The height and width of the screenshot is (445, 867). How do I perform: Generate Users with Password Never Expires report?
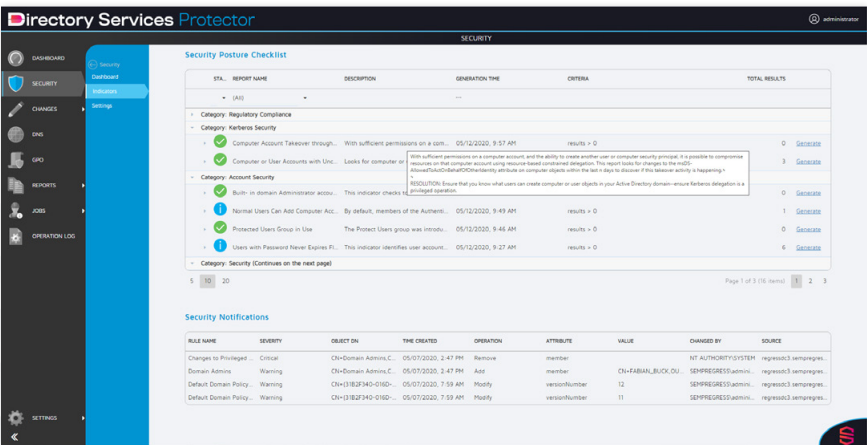(x=808, y=247)
